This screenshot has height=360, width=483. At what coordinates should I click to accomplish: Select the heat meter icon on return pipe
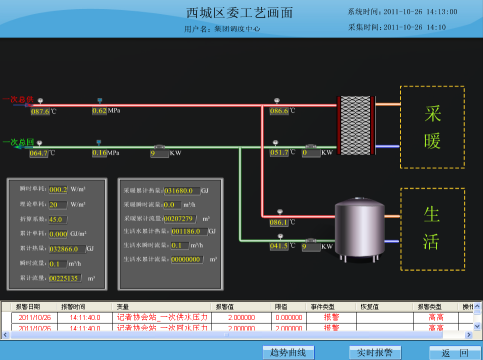[x=160, y=147]
